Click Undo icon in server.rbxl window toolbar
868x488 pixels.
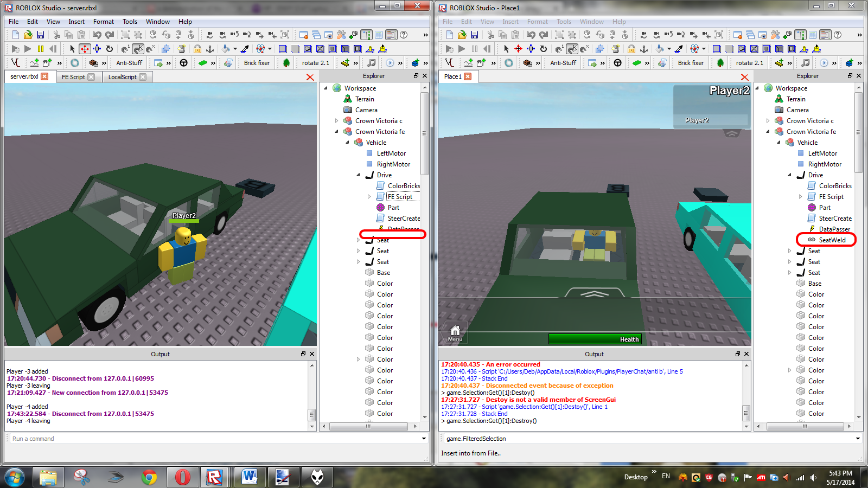97,35
